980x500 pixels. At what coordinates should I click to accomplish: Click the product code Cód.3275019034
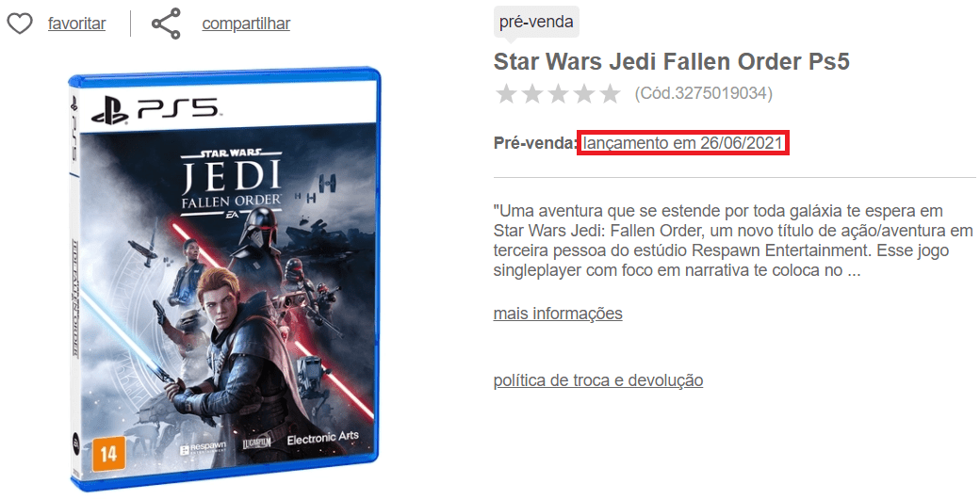[x=704, y=93]
